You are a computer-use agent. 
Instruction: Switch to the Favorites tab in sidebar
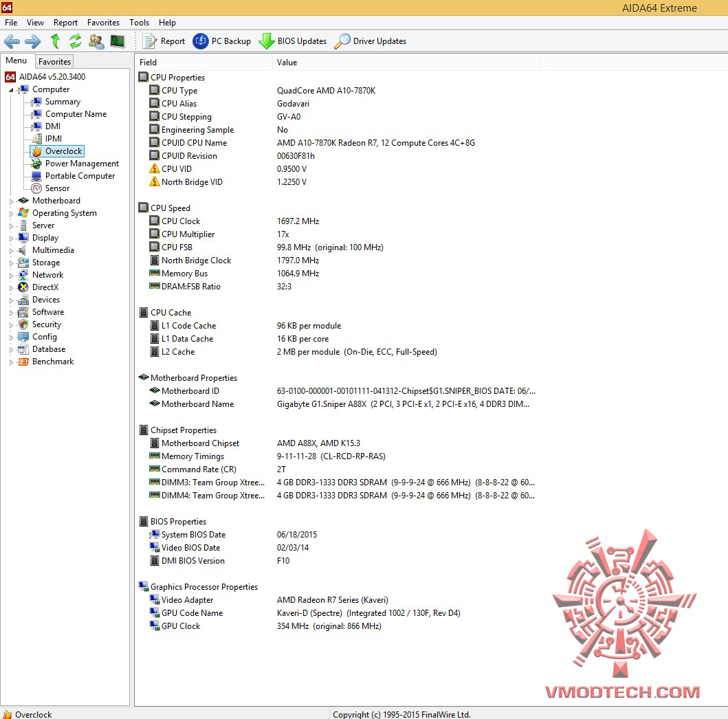(54, 61)
